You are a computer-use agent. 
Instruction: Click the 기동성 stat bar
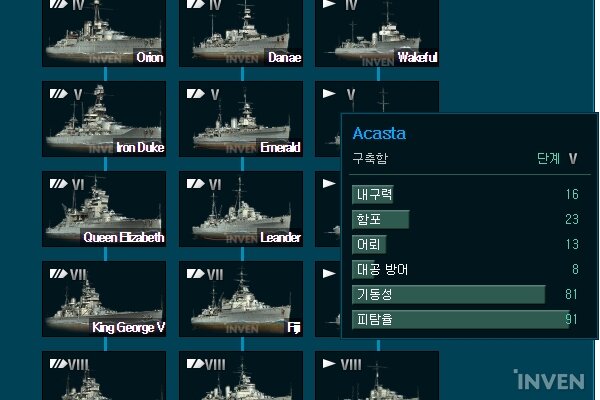pyautogui.click(x=448, y=294)
